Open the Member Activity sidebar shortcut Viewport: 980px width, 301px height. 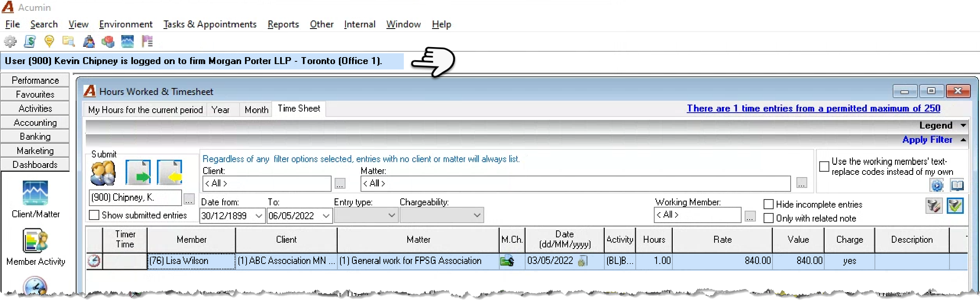(36, 247)
